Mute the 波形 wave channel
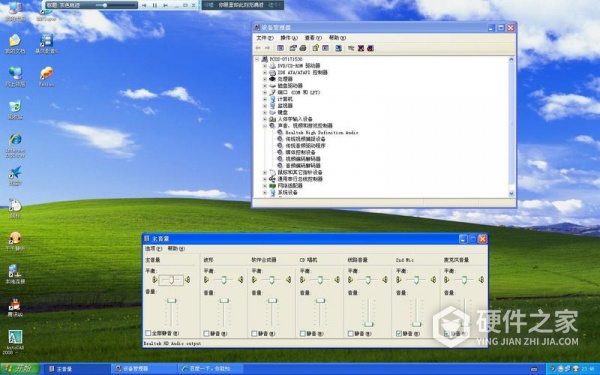 206,333
